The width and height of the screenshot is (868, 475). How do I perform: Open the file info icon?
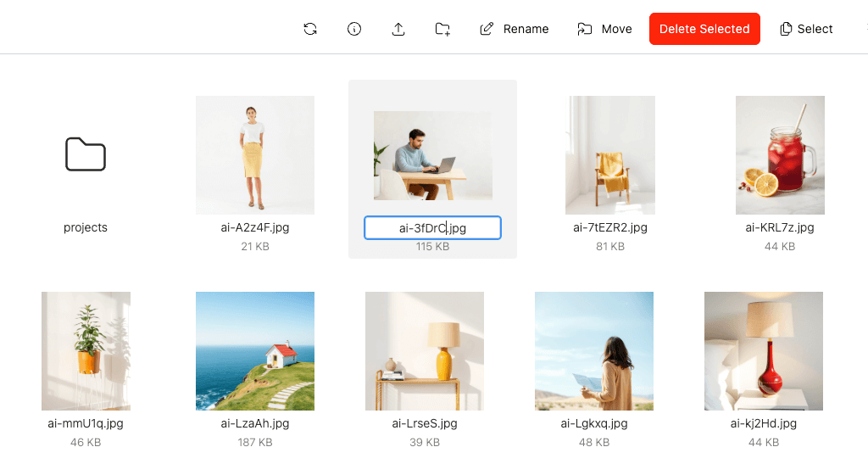[354, 29]
